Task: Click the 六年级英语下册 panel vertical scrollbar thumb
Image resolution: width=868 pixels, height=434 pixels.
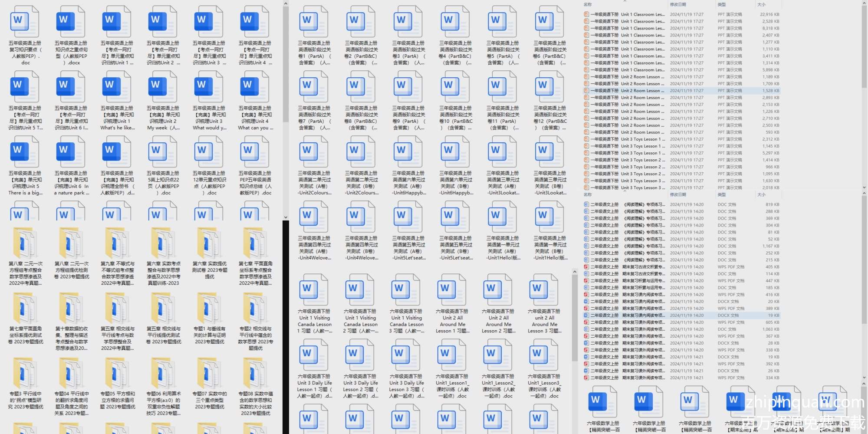Action: 575,317
